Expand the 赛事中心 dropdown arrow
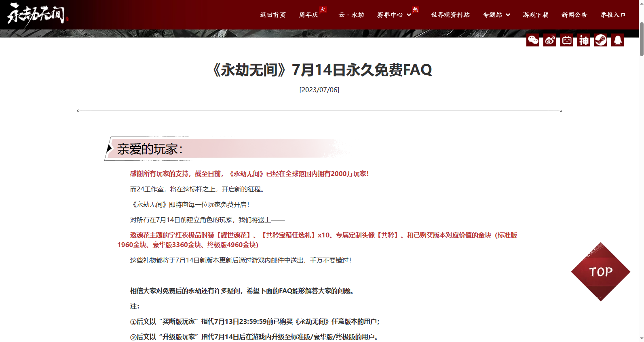Screen dimensions: 644x342 409,15
